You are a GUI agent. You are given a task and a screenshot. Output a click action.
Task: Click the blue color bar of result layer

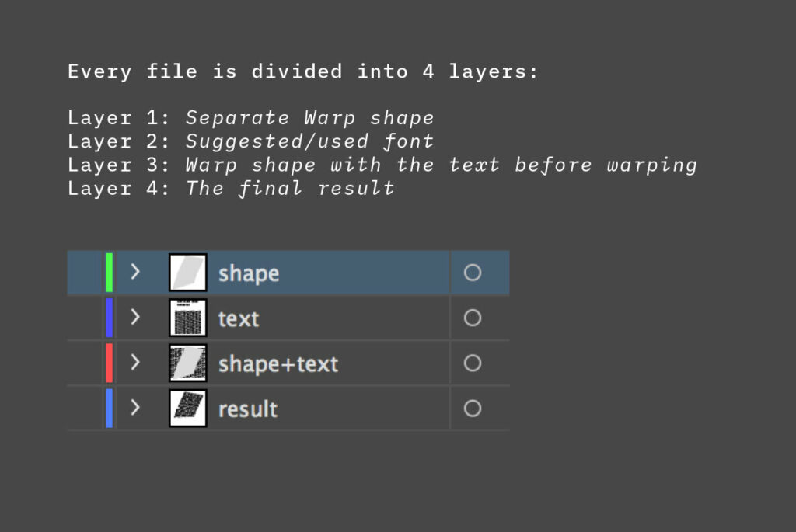click(x=110, y=408)
